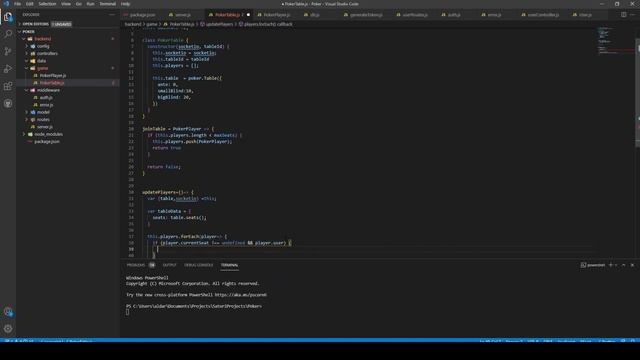Show the Output panel tab
Screen dimensions: 640x360
(169, 265)
